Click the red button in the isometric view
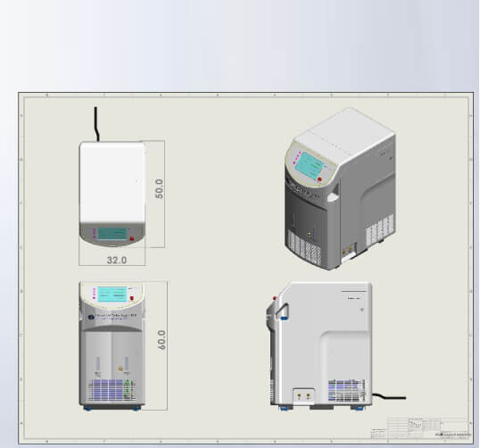 coord(319,179)
